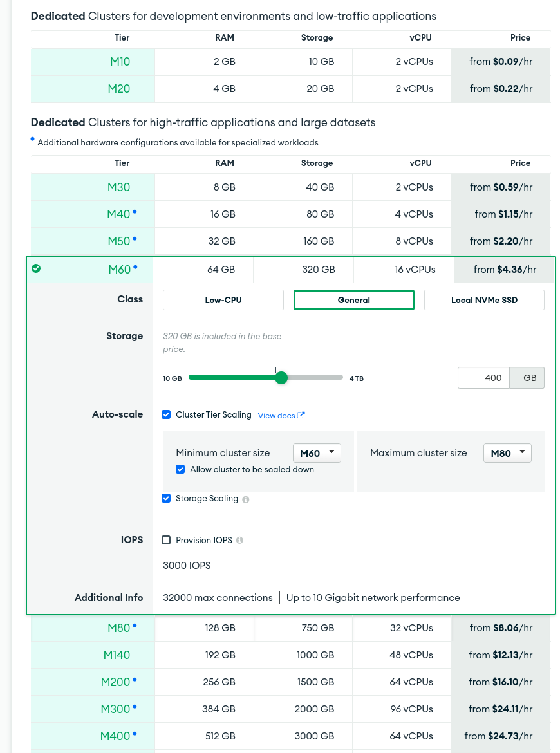Open the View docs link
Screen dimensions: 560x753
click(x=276, y=416)
